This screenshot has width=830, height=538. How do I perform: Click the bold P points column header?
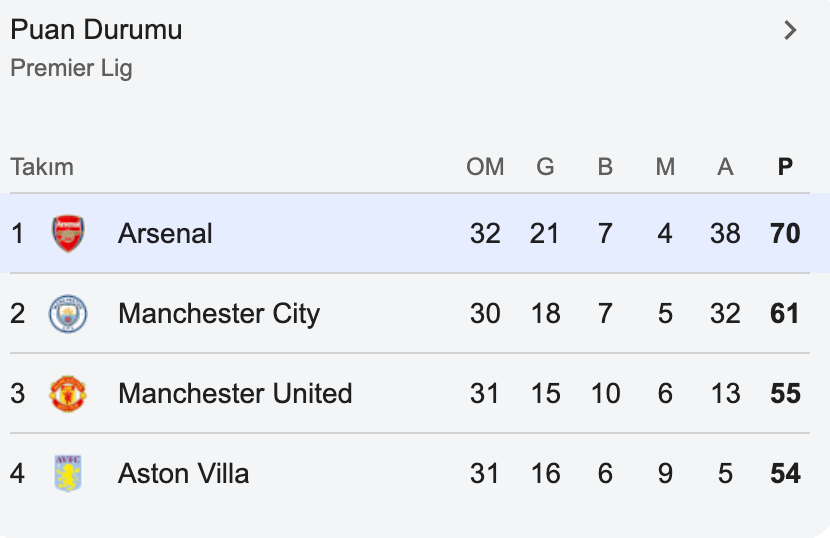pyautogui.click(x=785, y=167)
